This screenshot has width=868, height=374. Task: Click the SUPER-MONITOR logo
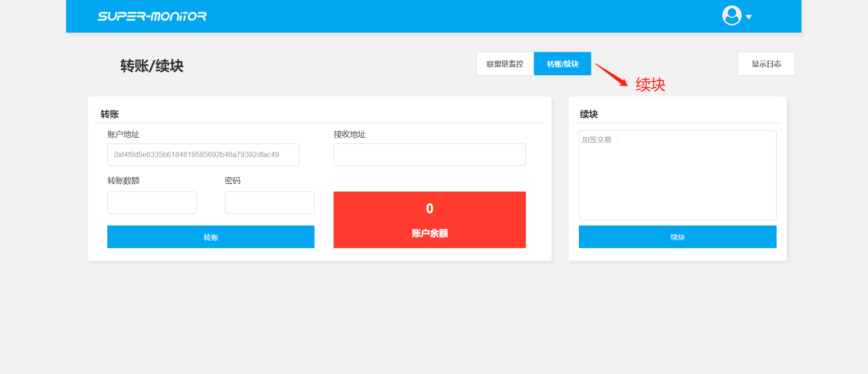[152, 16]
